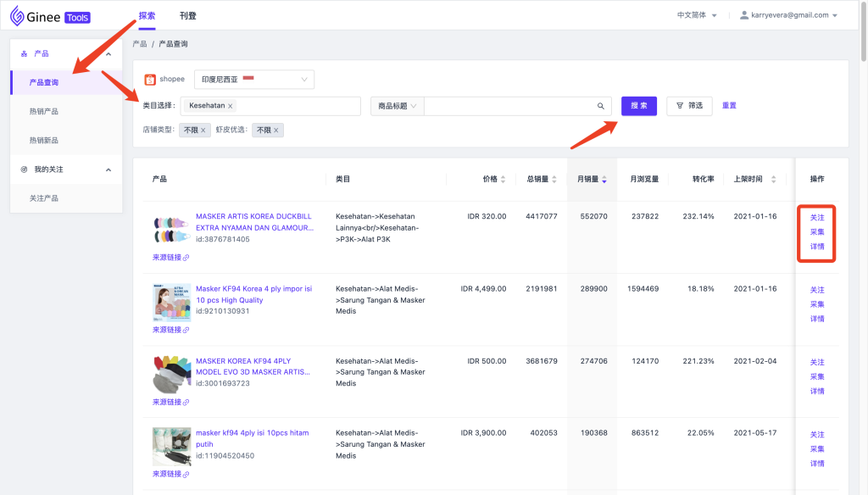This screenshot has width=868, height=495.
Task: Open the 商品标题 search type dropdown
Action: tap(398, 106)
